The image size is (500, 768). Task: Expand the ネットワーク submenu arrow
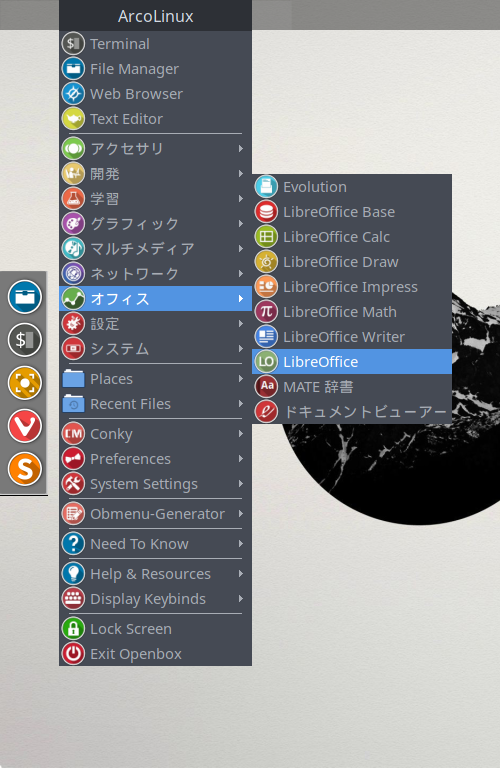tap(240, 273)
